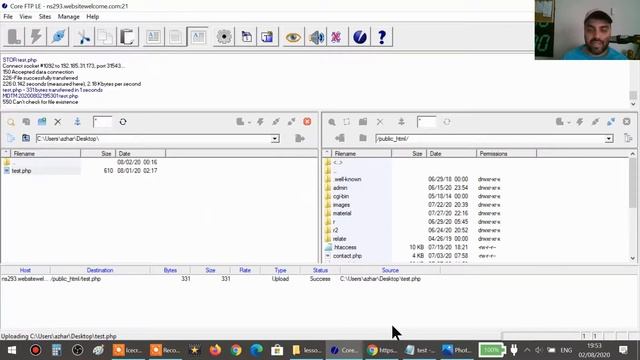This screenshot has width=640, height=360.
Task: Sort local list by Filename column
Action: tap(45, 153)
